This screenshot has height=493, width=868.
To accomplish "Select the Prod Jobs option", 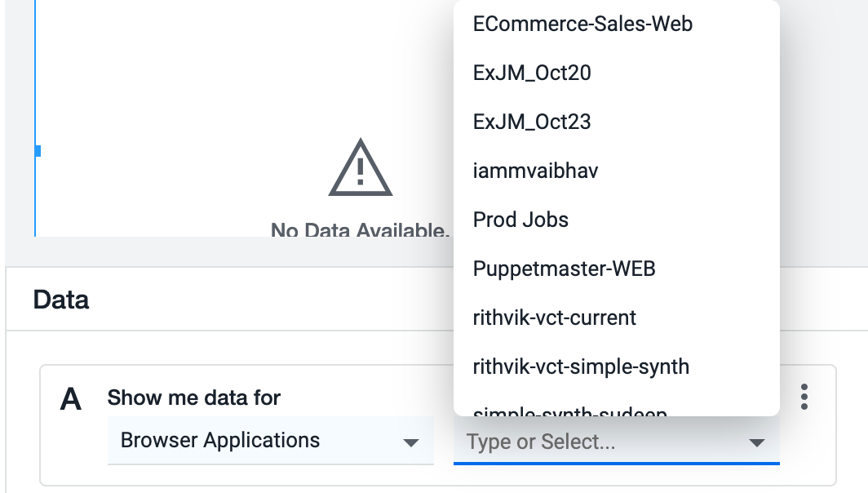I will (x=616, y=220).
